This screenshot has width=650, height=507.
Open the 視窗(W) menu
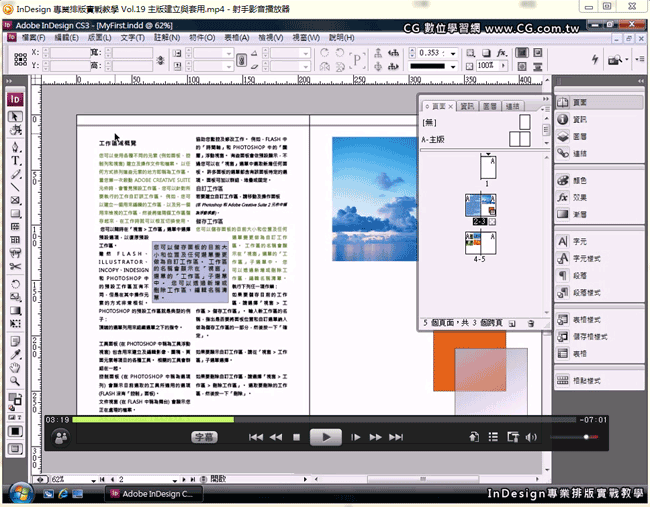306,38
